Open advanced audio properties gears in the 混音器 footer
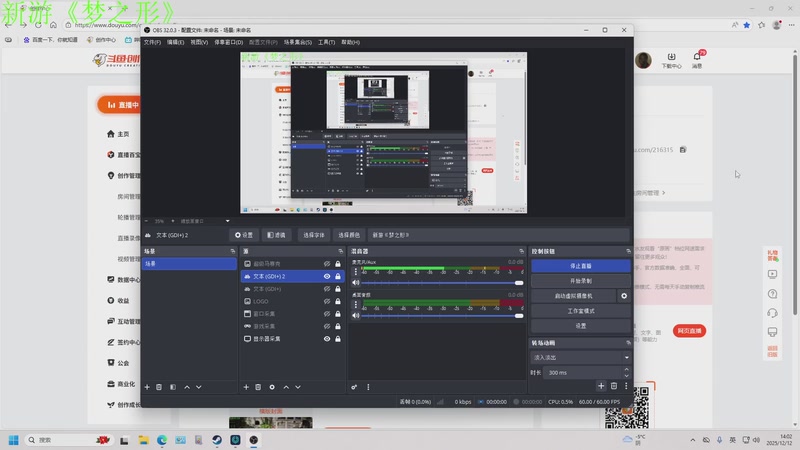The image size is (800, 450). tap(354, 387)
